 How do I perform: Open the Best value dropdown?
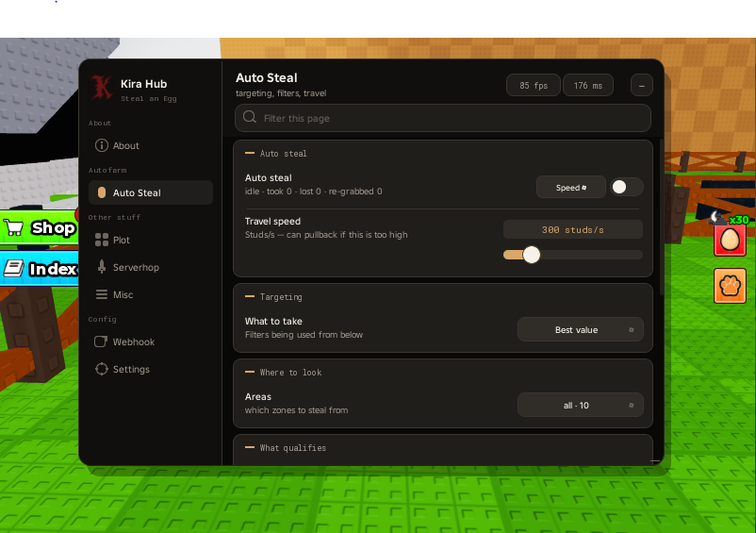[580, 329]
